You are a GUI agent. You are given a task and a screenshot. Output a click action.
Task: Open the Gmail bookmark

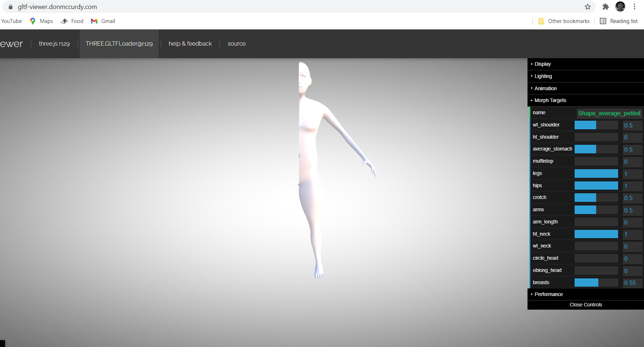(103, 21)
